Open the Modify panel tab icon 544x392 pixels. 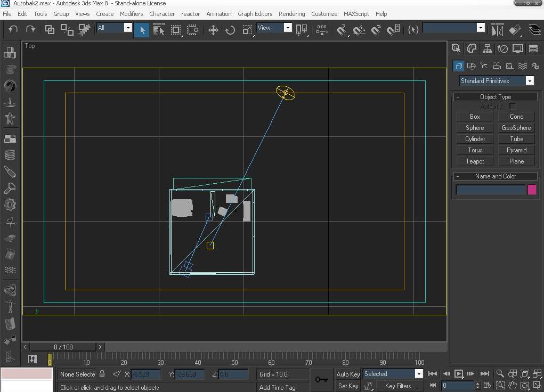[472, 48]
